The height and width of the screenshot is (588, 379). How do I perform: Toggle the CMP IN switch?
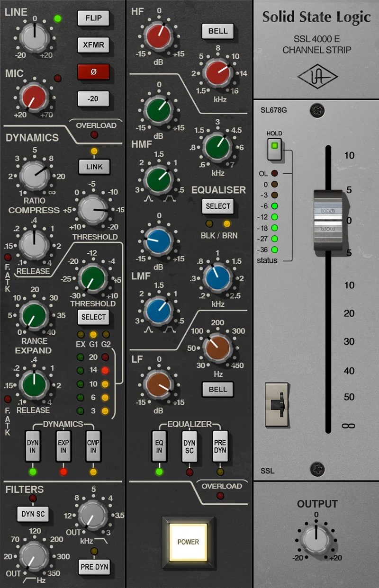point(93,446)
